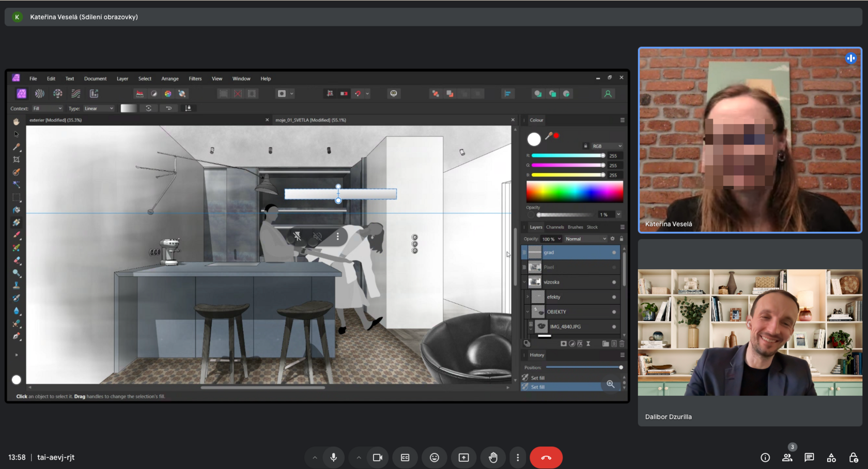Viewport: 868px width, 469px height.
Task: Hide the grad layer via visibility dot
Action: click(x=614, y=253)
